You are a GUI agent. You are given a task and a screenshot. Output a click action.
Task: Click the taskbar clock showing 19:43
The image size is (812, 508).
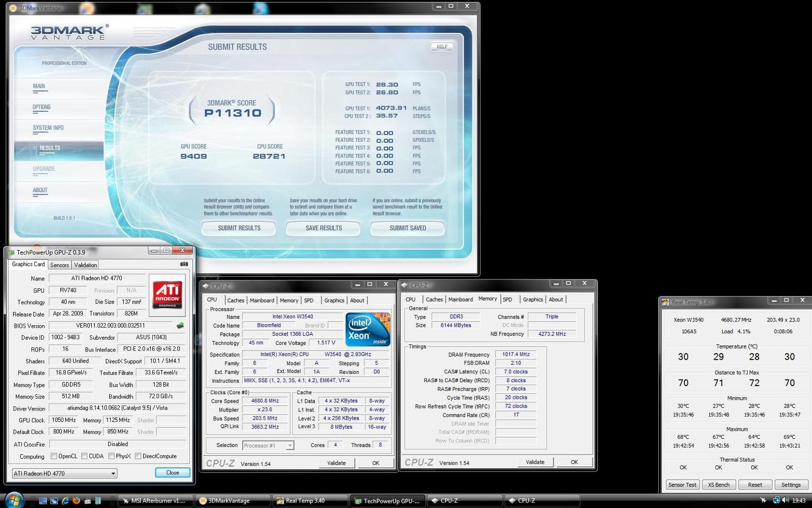tap(799, 501)
